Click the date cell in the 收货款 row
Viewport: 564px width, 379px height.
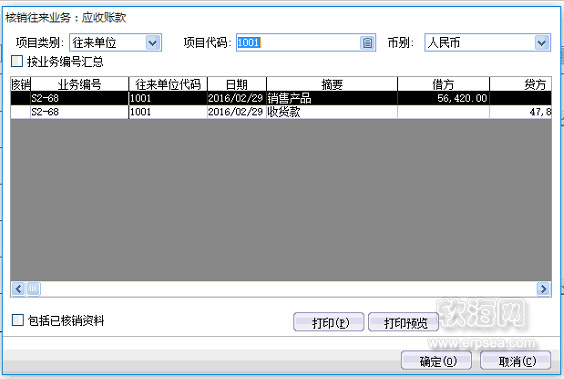(x=237, y=112)
